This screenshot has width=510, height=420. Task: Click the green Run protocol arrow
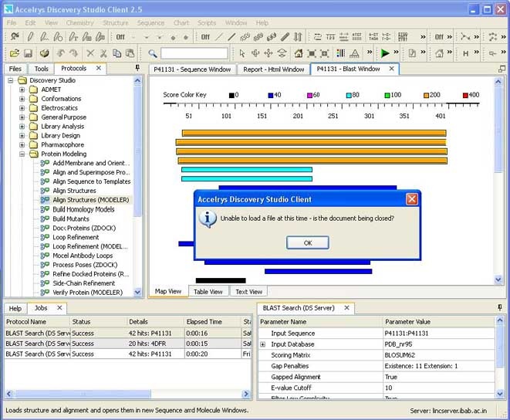pyautogui.click(x=385, y=52)
